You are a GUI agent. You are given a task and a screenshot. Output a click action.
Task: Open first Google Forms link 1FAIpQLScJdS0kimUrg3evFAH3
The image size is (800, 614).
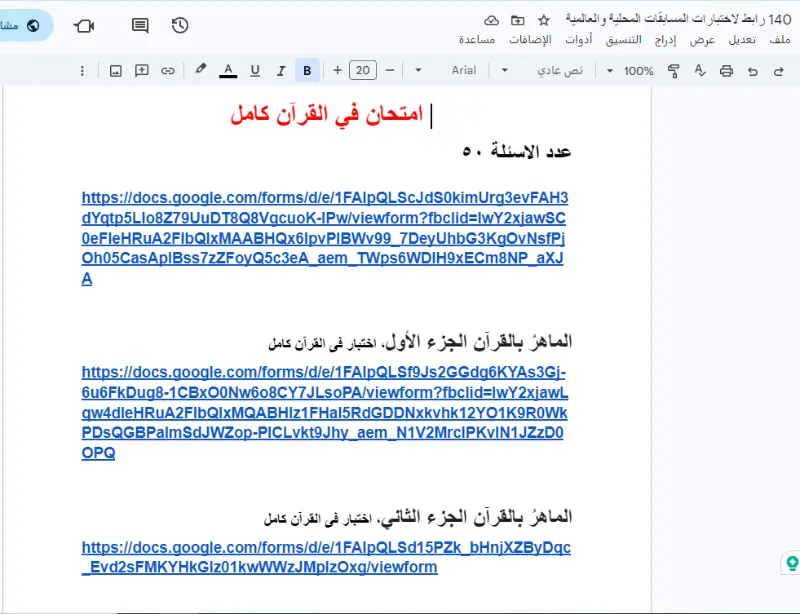324,238
